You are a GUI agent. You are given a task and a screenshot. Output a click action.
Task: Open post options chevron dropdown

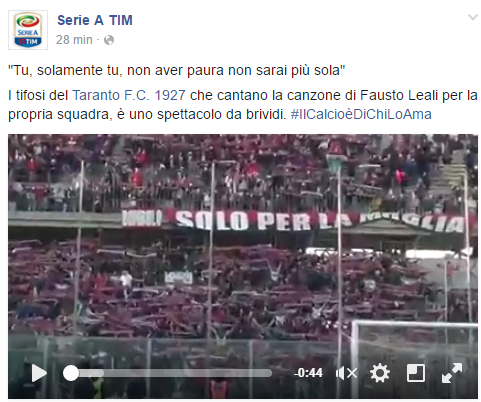tap(473, 17)
